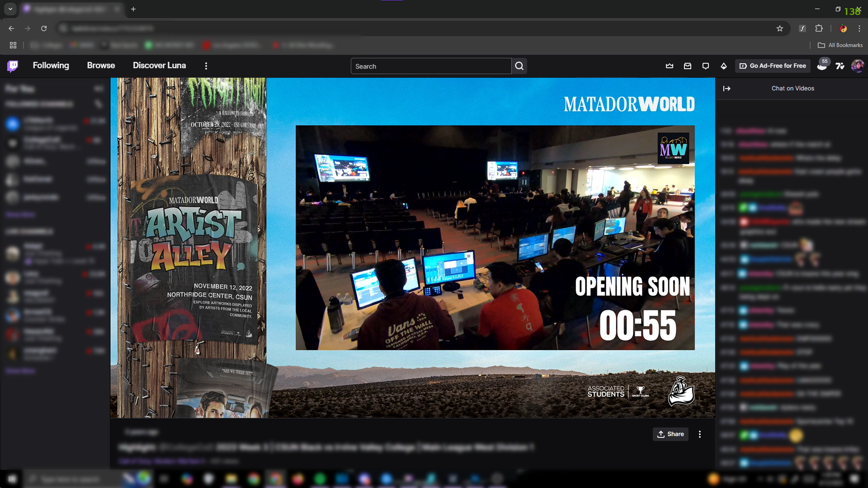The height and width of the screenshot is (488, 868).
Task: Open the Chrome three-dot menu
Action: pos(859,28)
